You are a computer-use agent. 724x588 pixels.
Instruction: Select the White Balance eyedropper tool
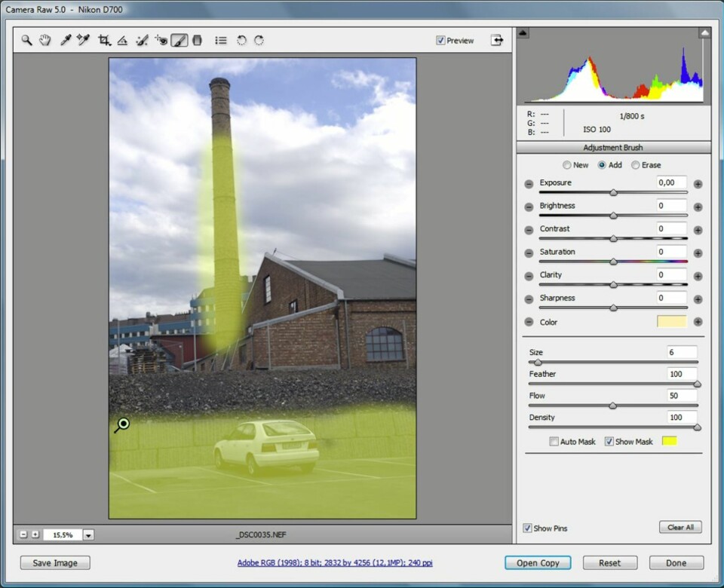[66, 41]
